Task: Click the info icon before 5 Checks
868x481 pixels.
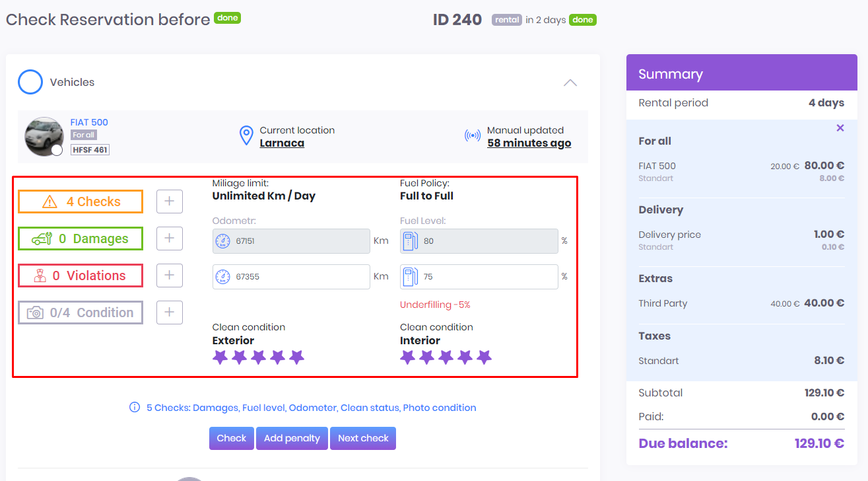Action: tap(135, 408)
